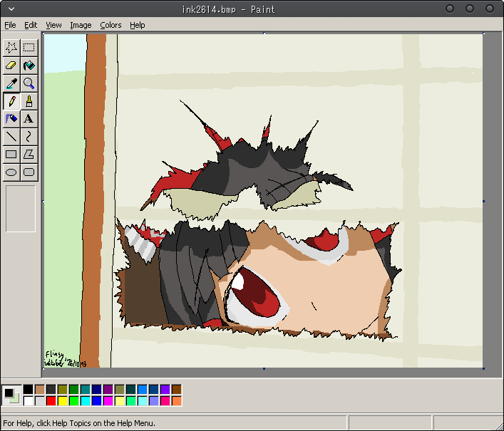The width and height of the screenshot is (504, 431).
Task: Choose the straight Line tool
Action: [x=11, y=137]
